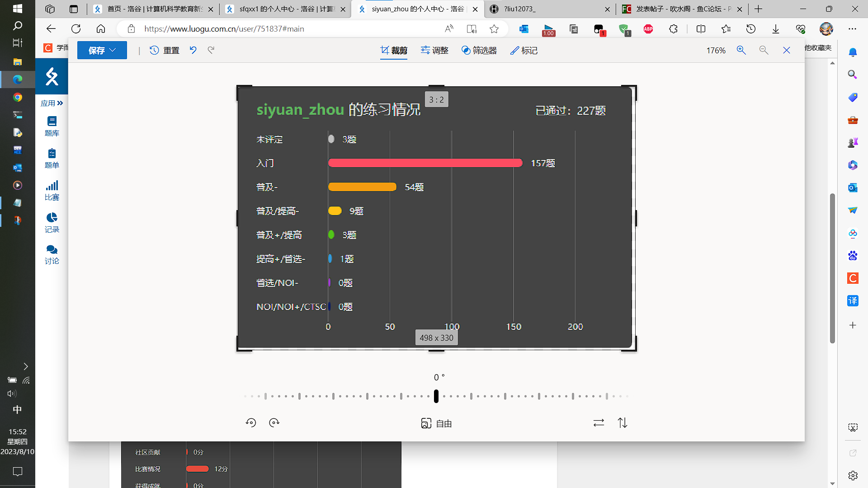This screenshot has height=488, width=868.
Task: Click the Luogu logo
Action: coord(52,77)
